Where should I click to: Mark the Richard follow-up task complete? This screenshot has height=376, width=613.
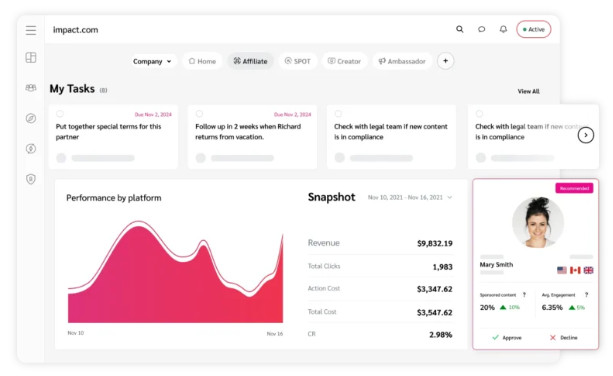(x=199, y=114)
